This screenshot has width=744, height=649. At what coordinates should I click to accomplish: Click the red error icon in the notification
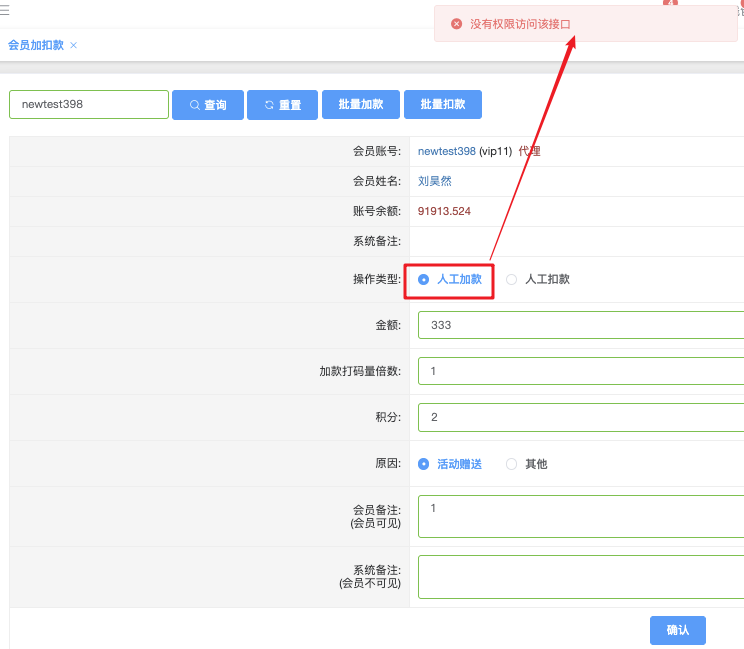[456, 23]
